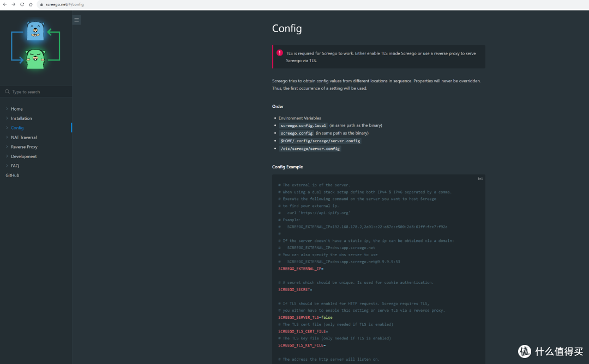Screen dimensions: 589x364
Task: Reload the page with the refresh icon
Action: click(x=22, y=4)
